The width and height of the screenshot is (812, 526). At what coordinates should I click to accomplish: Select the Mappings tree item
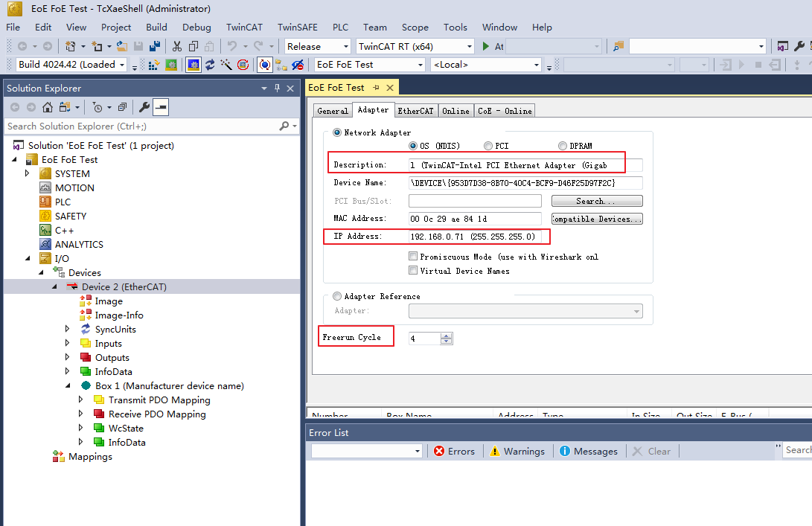tap(90, 457)
